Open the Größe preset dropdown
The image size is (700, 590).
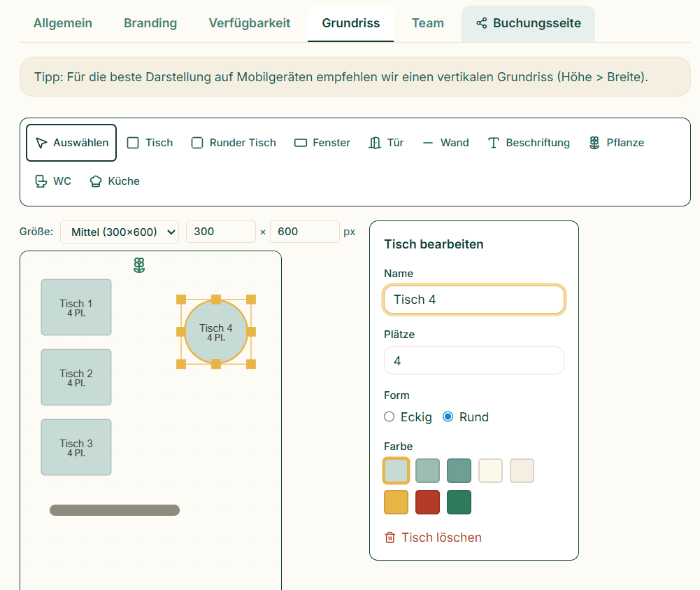coord(120,232)
